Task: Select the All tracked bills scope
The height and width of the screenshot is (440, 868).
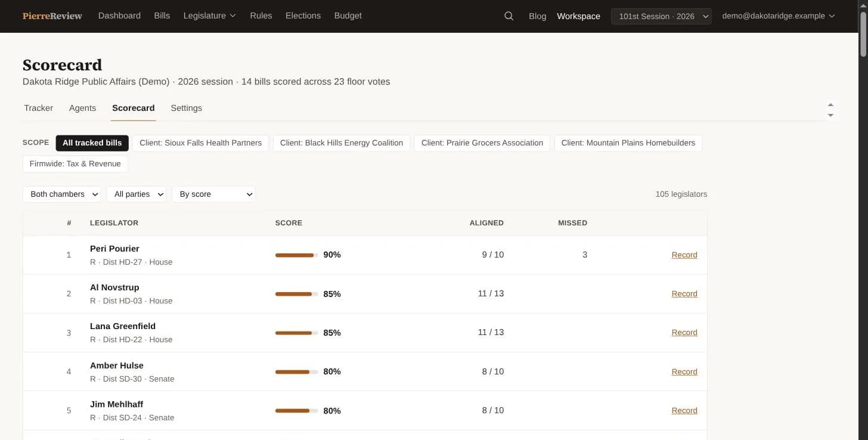Action: click(92, 143)
